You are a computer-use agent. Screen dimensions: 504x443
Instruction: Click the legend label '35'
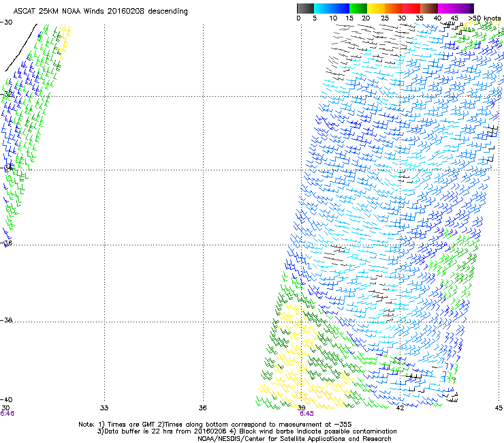click(x=420, y=18)
